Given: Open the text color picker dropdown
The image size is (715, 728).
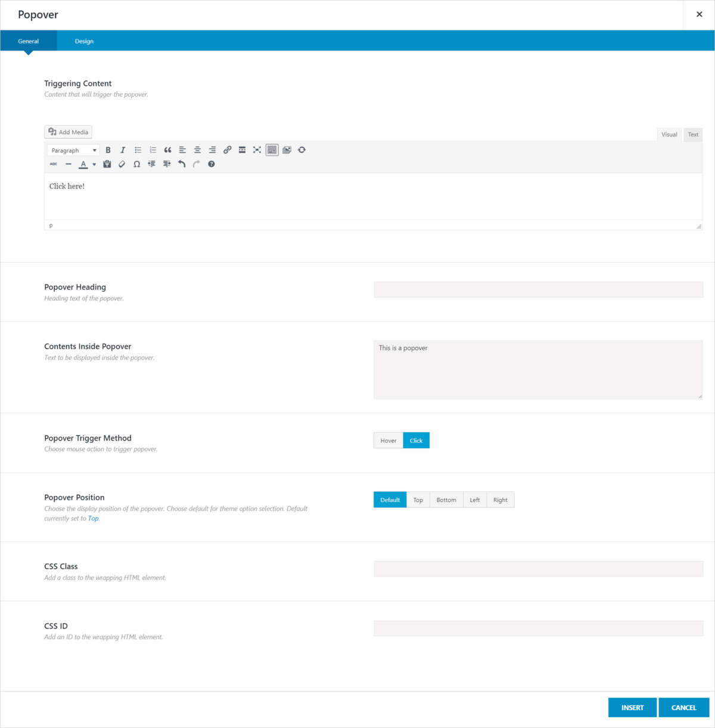Looking at the screenshot, I should click(94, 164).
